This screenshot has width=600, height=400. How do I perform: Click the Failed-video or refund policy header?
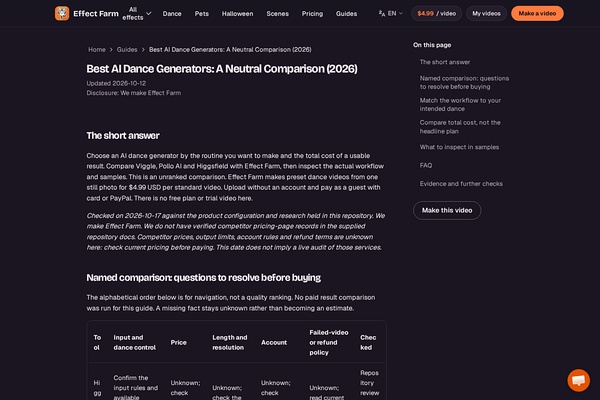(329, 342)
